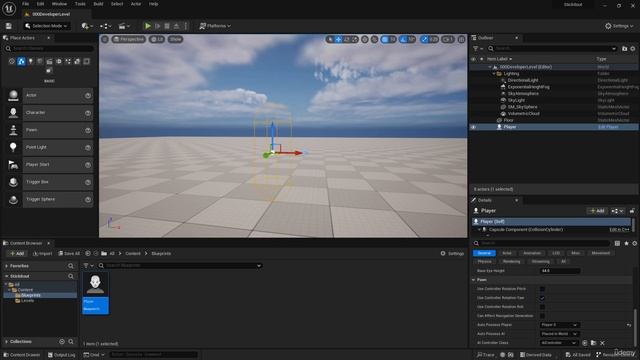Open the Selection Mode dropdown

click(46, 26)
